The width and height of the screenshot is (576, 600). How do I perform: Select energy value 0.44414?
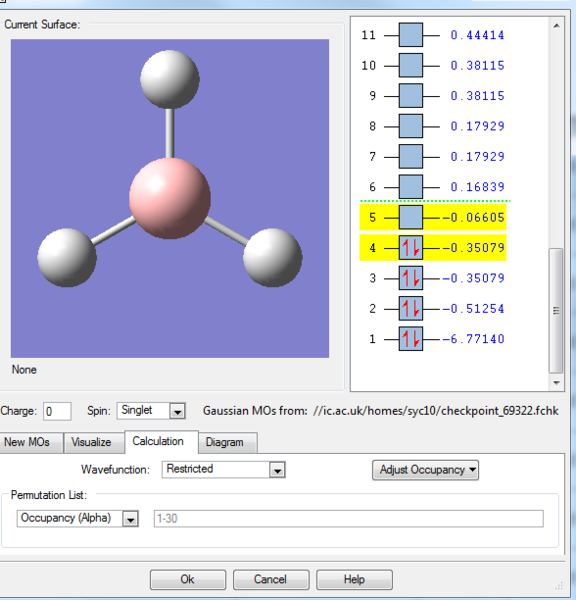(x=477, y=35)
